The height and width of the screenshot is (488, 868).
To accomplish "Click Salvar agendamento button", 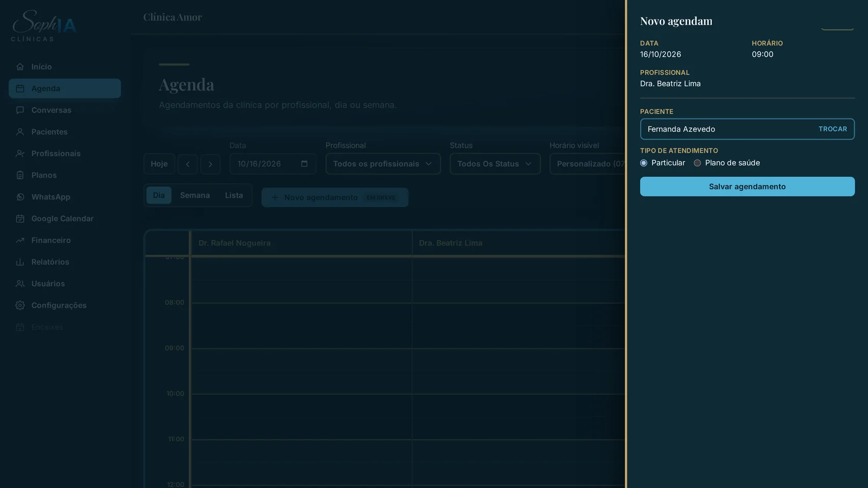I will pyautogui.click(x=748, y=187).
